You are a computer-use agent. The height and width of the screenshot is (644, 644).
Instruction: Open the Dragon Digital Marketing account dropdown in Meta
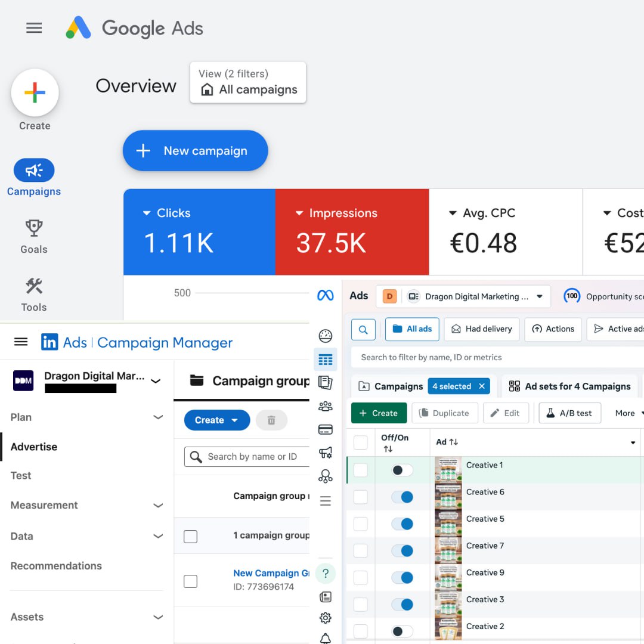[463, 296]
